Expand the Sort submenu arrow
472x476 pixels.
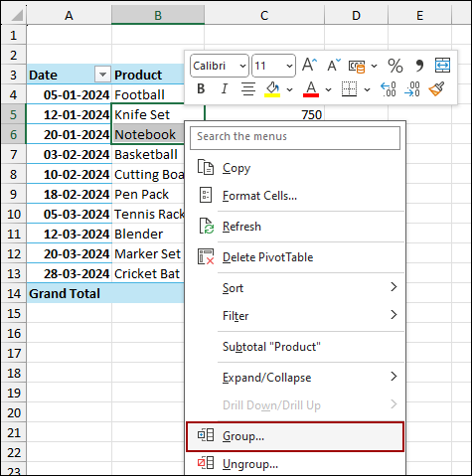coord(393,287)
